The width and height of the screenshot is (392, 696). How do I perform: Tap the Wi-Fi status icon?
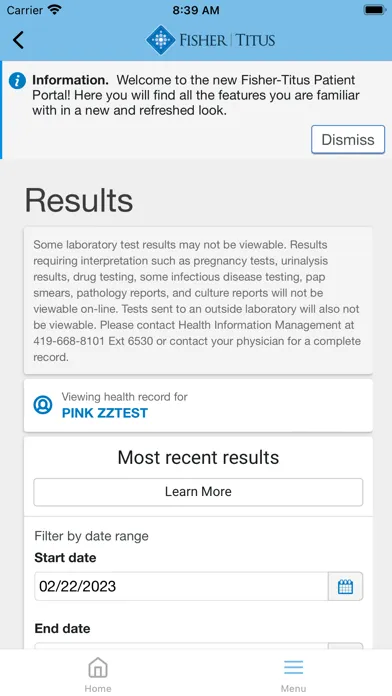coord(55,9)
